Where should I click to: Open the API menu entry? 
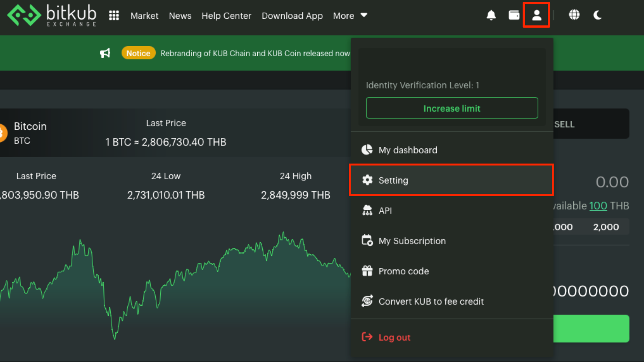(385, 210)
